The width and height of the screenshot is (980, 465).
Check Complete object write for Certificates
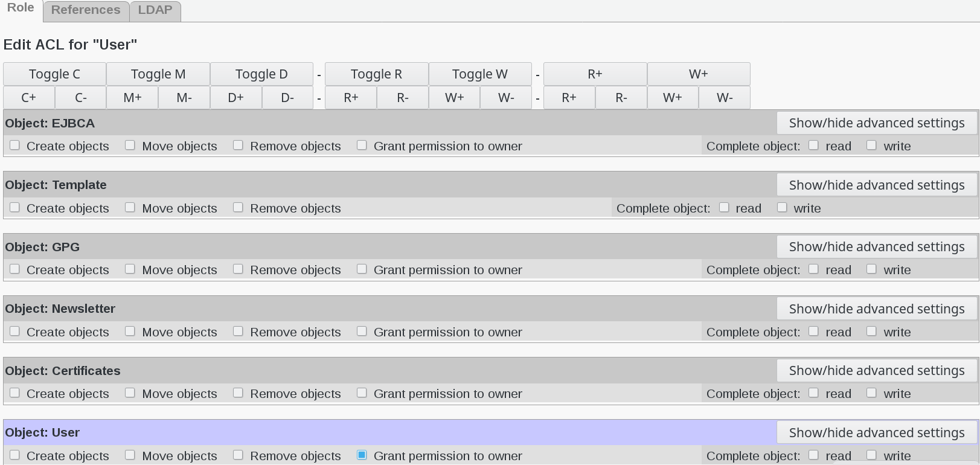[x=871, y=393]
